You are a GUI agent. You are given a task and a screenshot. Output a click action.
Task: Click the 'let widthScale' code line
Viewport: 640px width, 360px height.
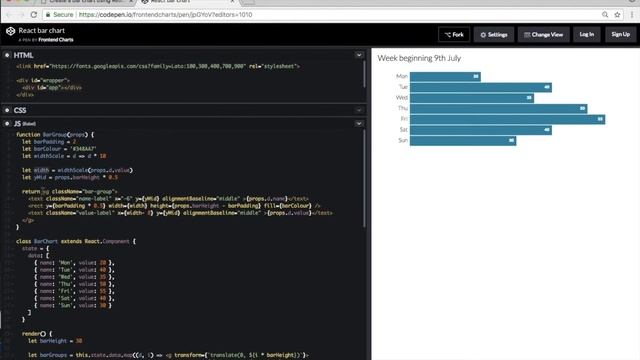click(64, 156)
